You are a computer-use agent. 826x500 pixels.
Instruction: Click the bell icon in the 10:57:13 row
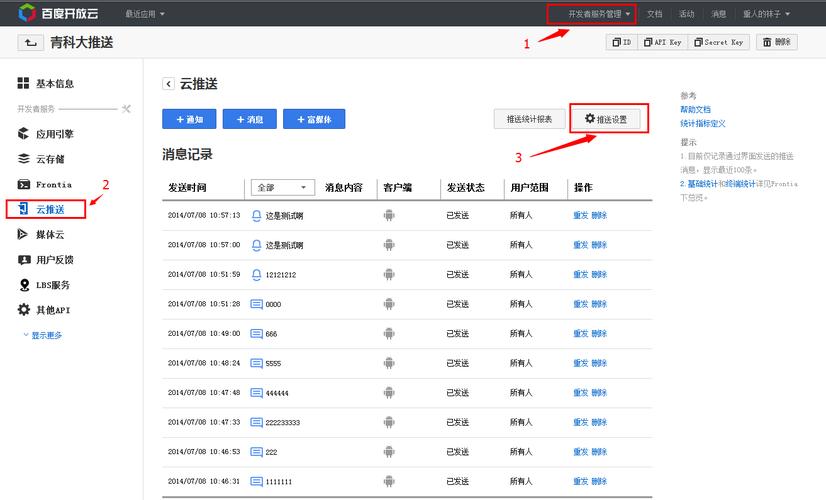click(x=257, y=215)
